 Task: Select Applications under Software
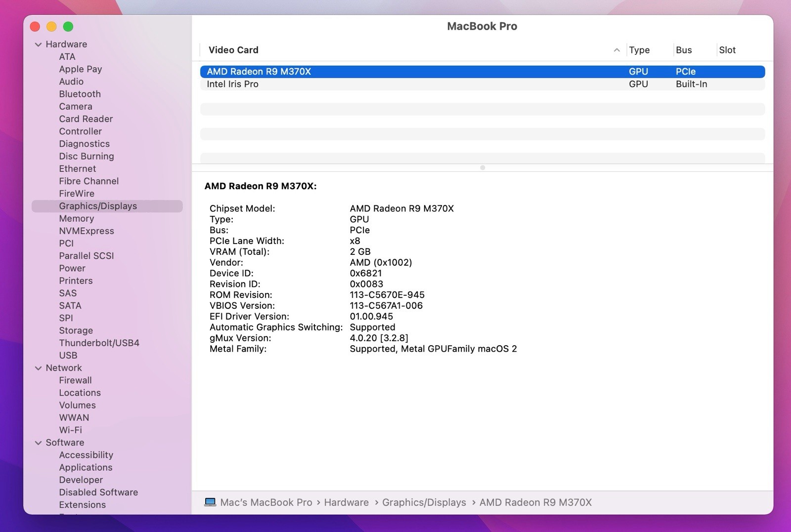[86, 467]
